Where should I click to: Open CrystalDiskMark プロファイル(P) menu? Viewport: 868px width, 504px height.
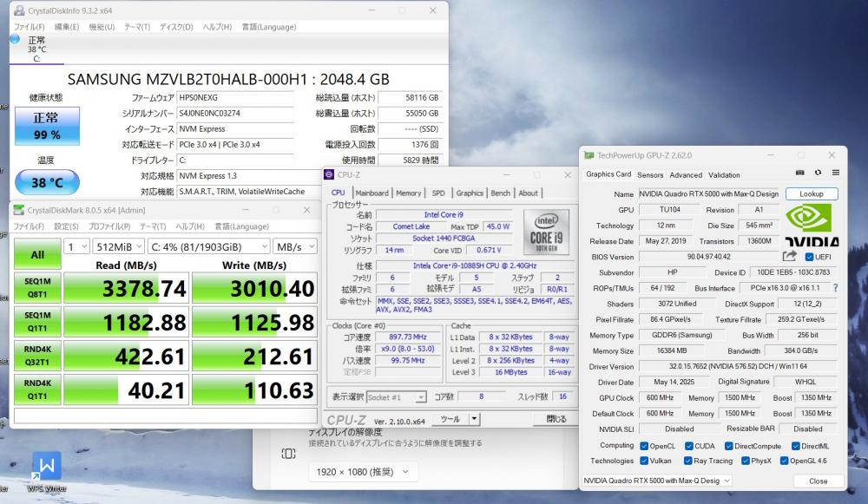[108, 226]
